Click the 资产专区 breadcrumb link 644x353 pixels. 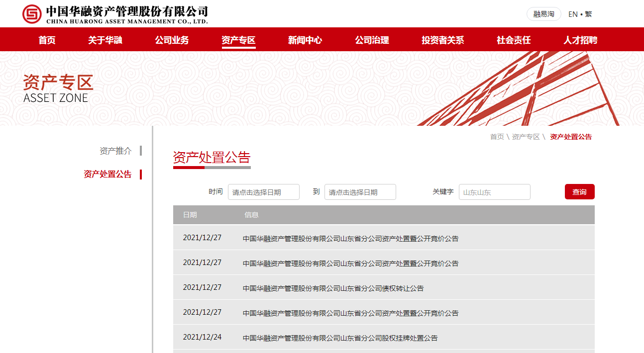pyautogui.click(x=526, y=137)
